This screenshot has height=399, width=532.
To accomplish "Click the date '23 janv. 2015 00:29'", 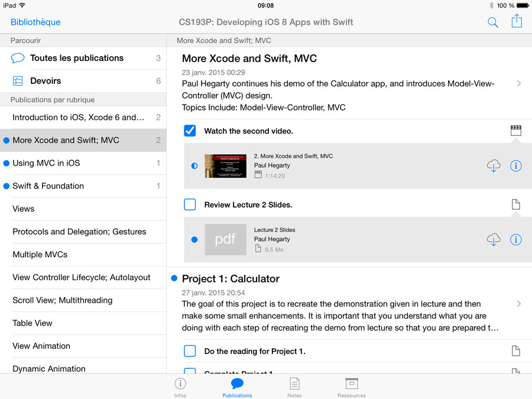I will point(213,72).
